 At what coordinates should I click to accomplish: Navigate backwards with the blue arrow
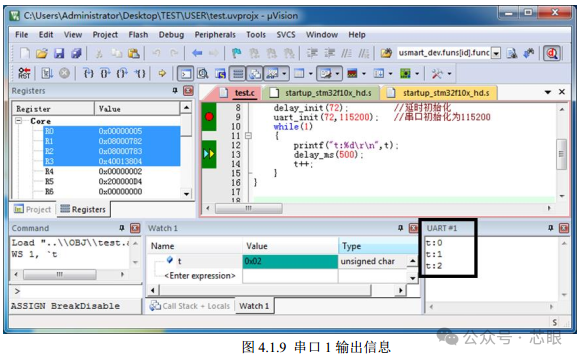[197, 53]
